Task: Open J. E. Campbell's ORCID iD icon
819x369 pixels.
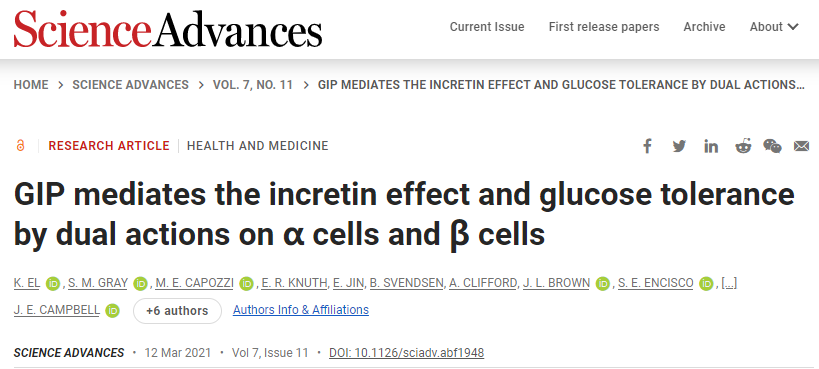Action: tap(112, 310)
